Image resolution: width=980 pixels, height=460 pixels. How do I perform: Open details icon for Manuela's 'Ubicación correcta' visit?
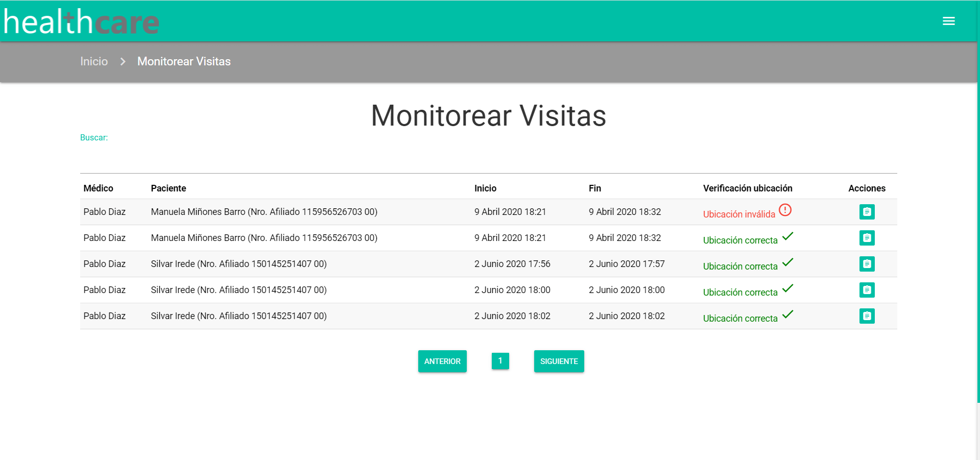pos(867,238)
